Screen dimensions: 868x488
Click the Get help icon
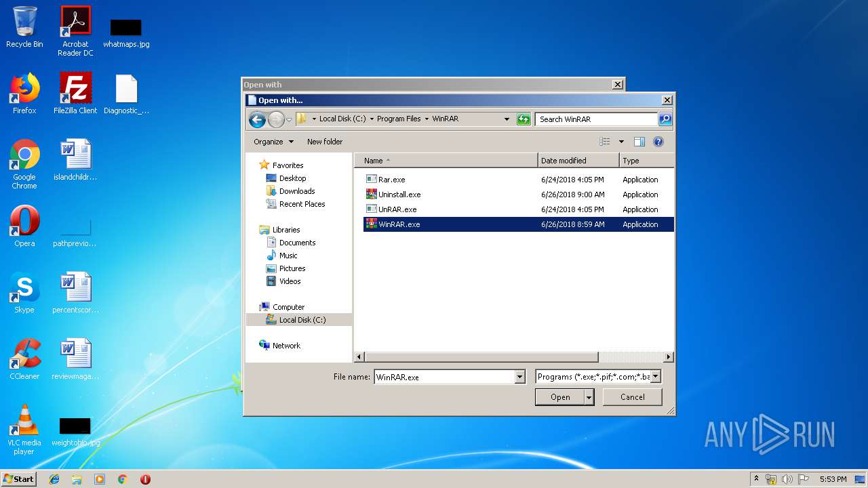pyautogui.click(x=658, y=142)
